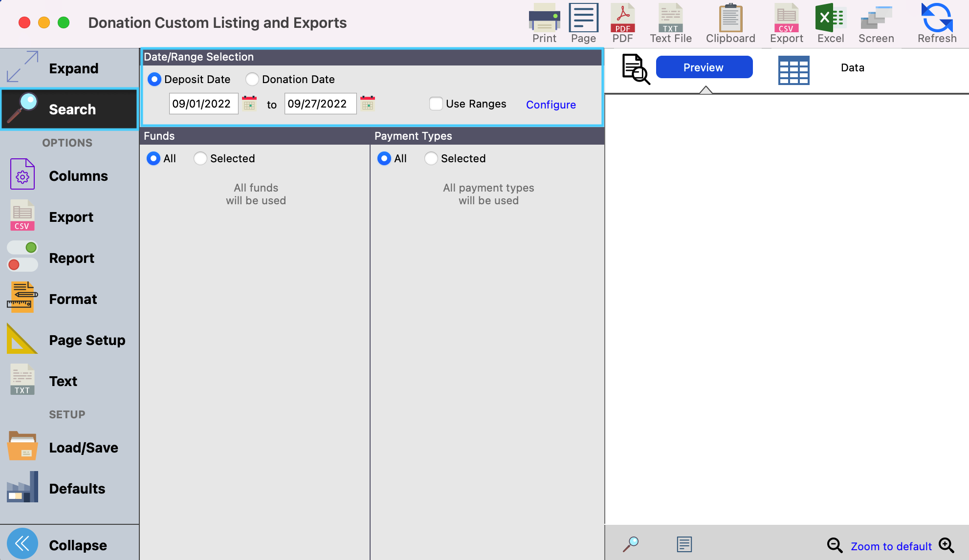Screen dimensions: 969x560
Task: Click the Configure link
Action: (x=551, y=105)
